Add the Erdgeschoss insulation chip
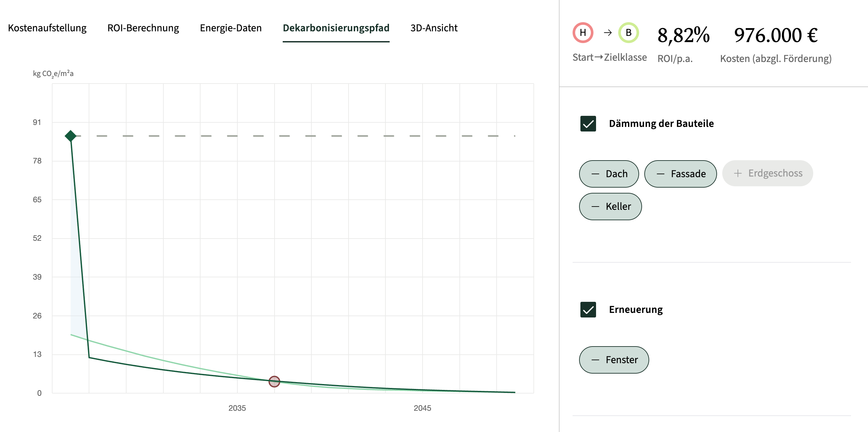This screenshot has width=868, height=432. click(768, 173)
